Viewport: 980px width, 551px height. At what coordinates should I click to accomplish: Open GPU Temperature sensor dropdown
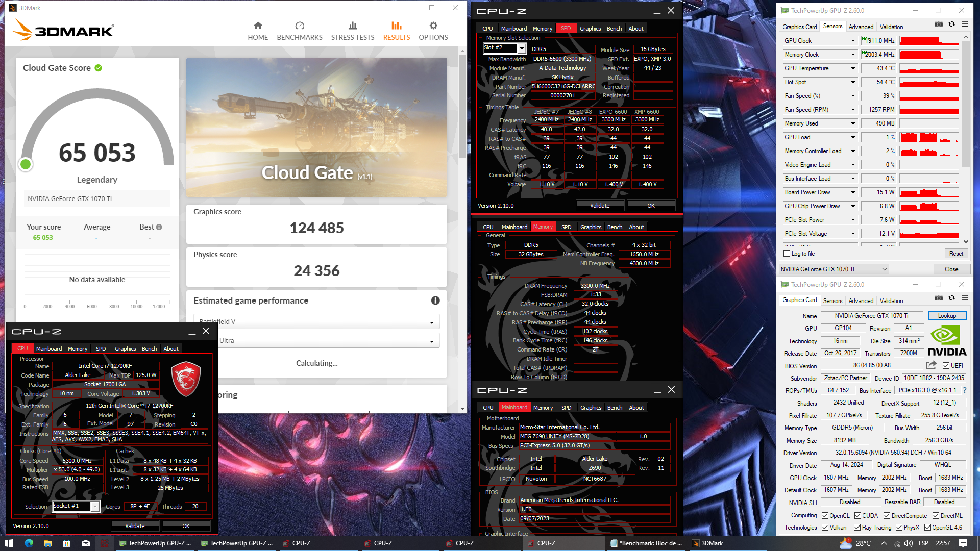click(x=852, y=68)
